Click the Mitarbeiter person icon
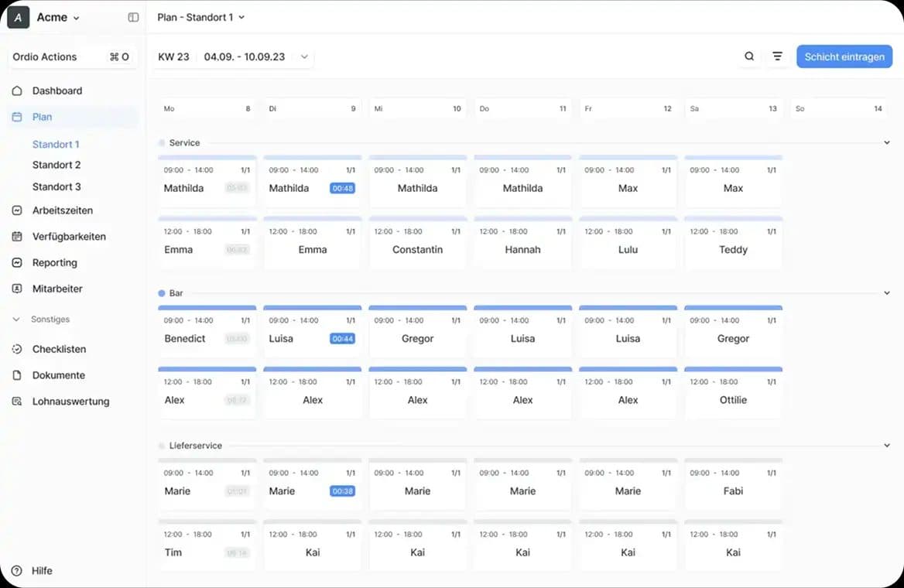The image size is (904, 588). coord(17,289)
